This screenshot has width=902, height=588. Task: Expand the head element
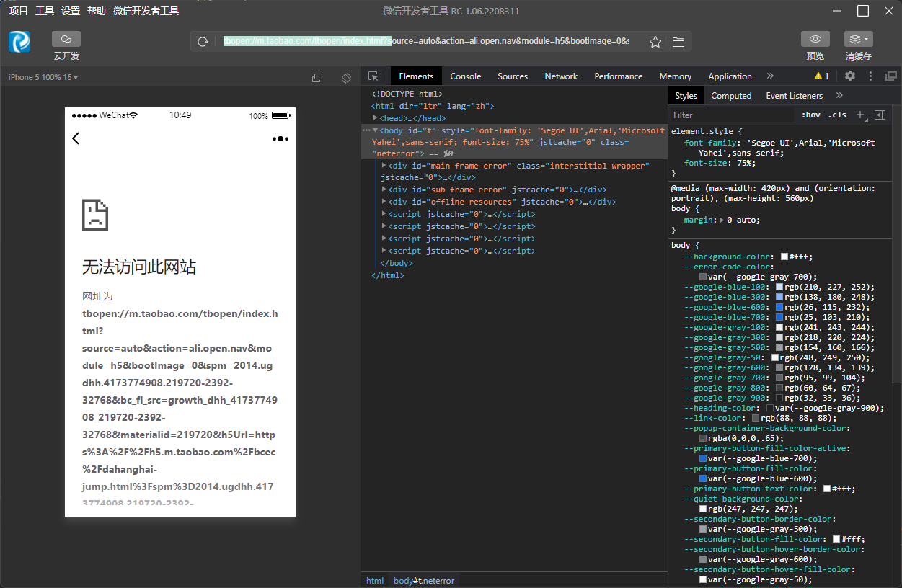coord(376,118)
